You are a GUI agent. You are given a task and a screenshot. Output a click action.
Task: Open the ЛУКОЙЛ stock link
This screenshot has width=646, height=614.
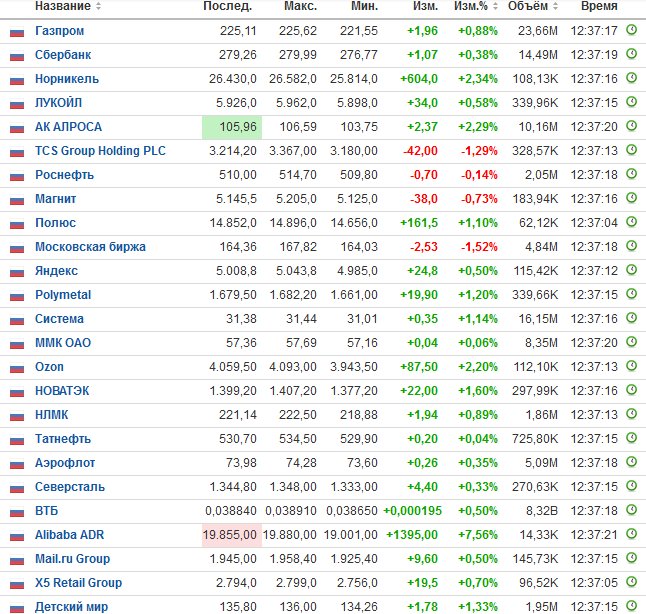[59, 103]
